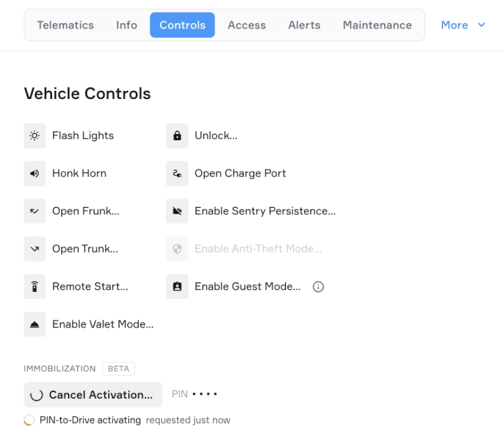Open the Maintenance tab
The height and width of the screenshot is (448, 504).
(x=377, y=25)
